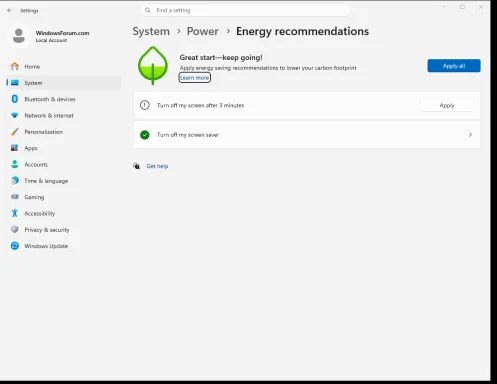Viewport: 497px width, 384px height.
Task: Expand Turn off my screen saver chevron
Action: click(x=470, y=135)
